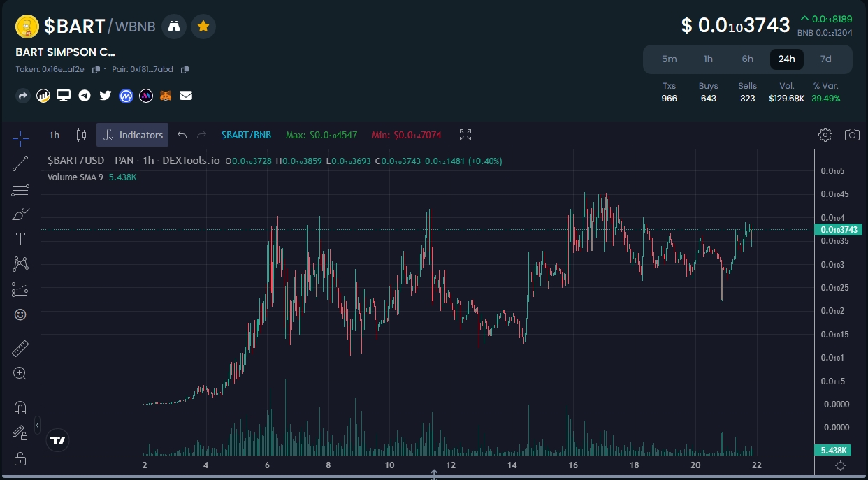The height and width of the screenshot is (480, 868).
Task: Select the crosshair cursor tool
Action: 20,138
